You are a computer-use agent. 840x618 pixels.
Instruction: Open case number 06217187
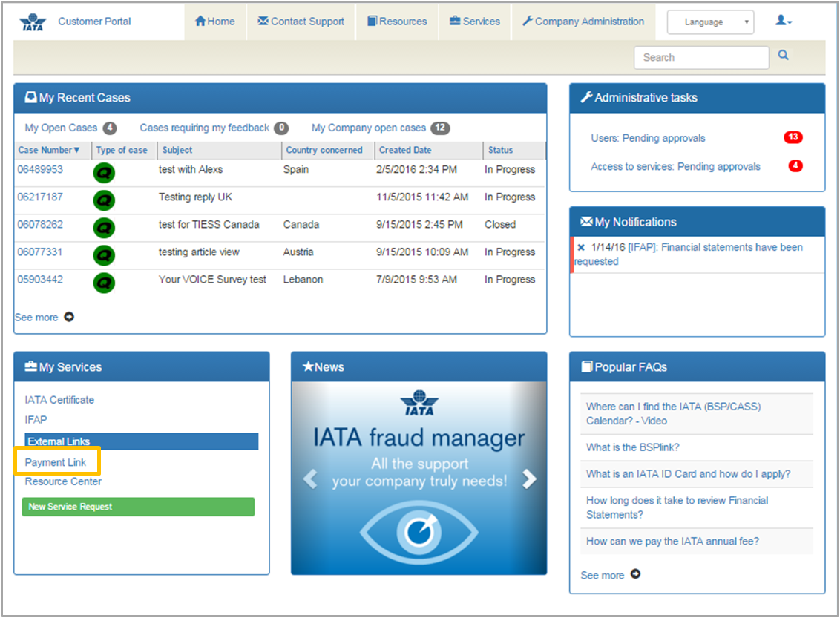pyautogui.click(x=40, y=197)
